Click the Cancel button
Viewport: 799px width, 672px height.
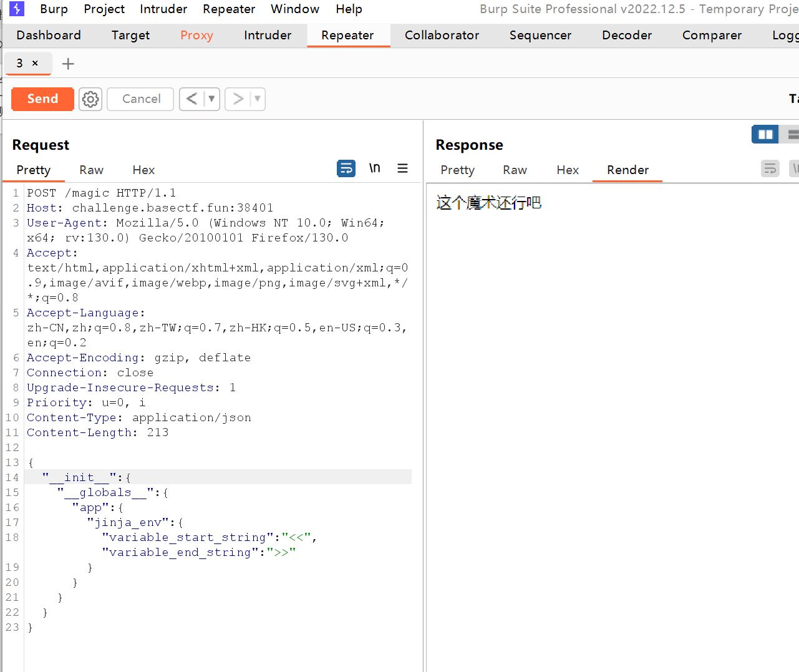tap(141, 99)
